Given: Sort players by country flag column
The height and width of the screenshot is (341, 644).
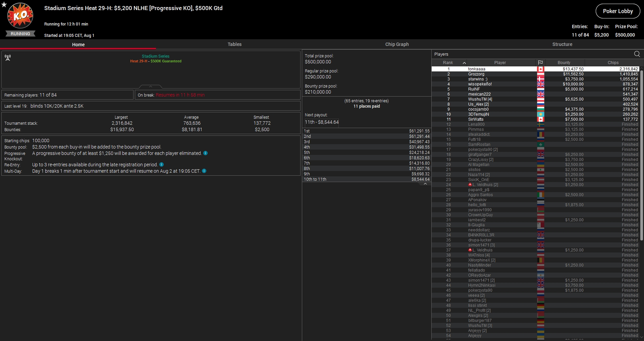Looking at the screenshot, I should tap(540, 63).
